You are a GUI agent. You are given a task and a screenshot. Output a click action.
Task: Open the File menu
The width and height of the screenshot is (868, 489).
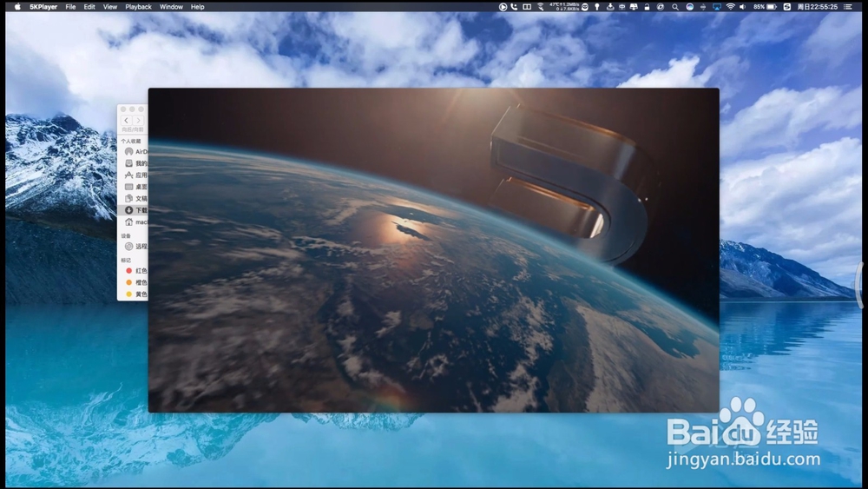[70, 7]
